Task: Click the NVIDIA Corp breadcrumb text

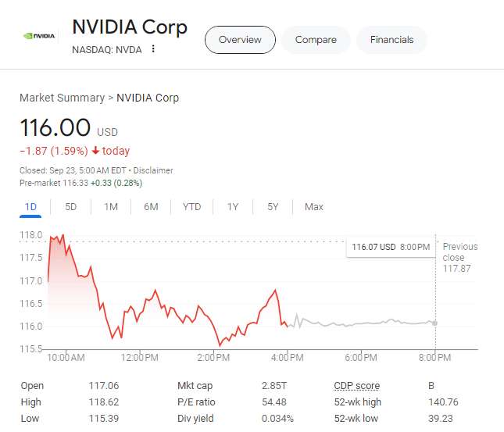Action: coord(148,98)
